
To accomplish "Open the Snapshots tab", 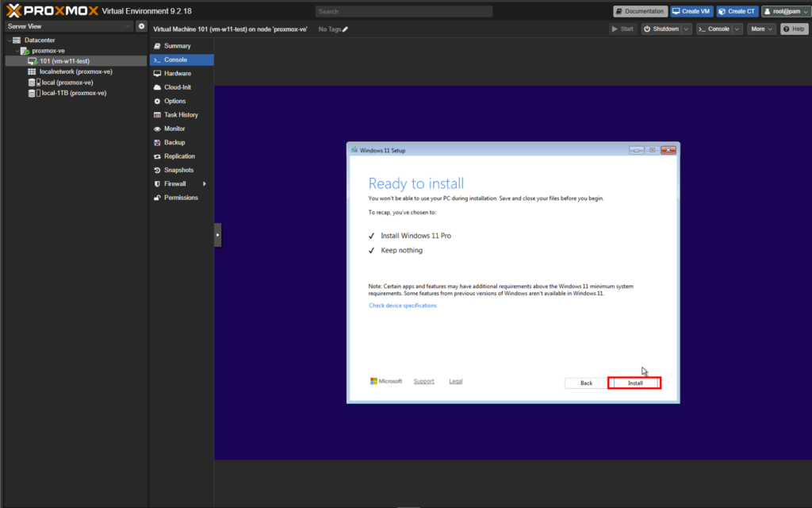I will [182, 170].
